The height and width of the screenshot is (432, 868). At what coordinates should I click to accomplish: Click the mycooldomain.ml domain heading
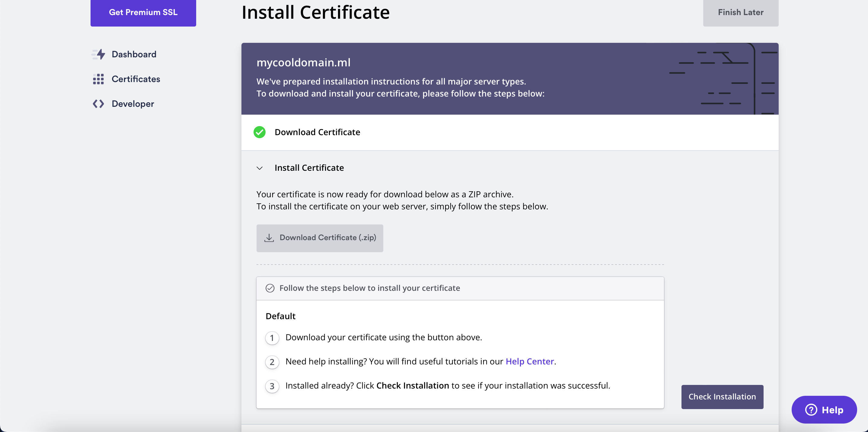point(303,63)
